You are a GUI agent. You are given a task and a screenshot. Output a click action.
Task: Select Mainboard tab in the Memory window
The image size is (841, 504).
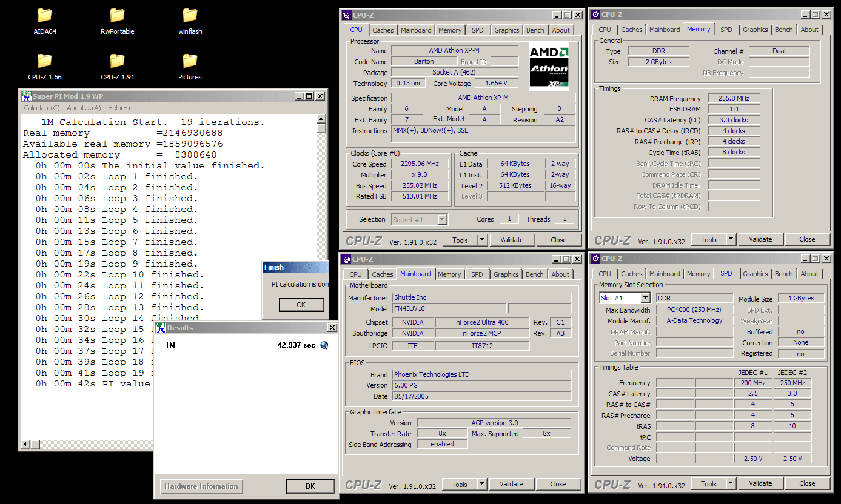point(665,30)
